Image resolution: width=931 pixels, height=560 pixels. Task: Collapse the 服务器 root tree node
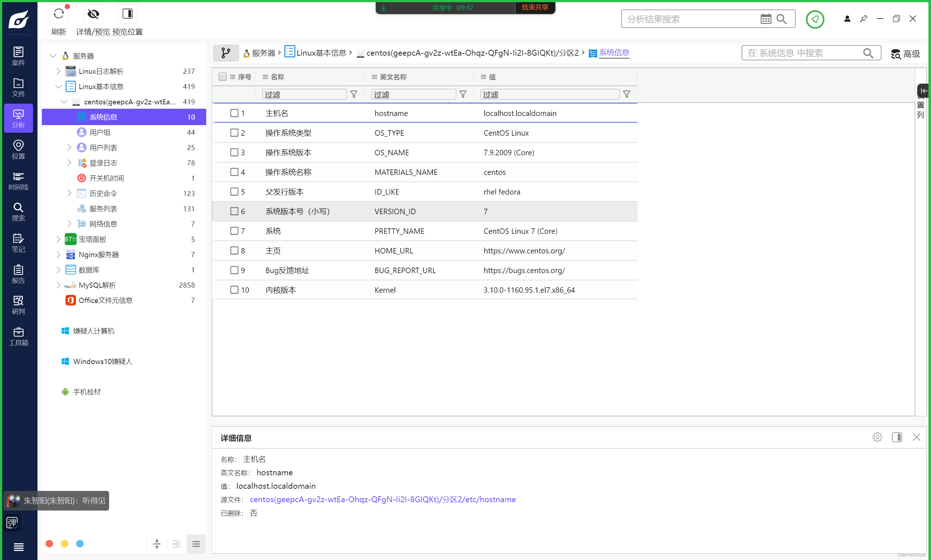pos(53,56)
